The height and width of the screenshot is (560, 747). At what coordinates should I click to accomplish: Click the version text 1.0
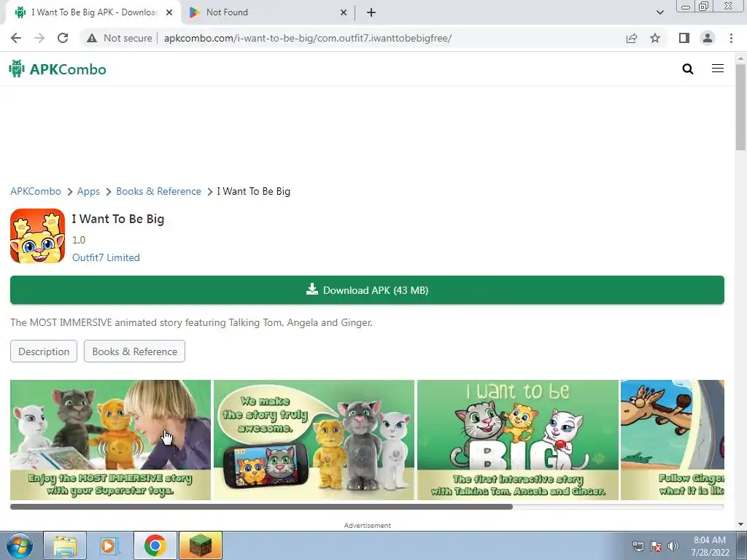point(79,240)
